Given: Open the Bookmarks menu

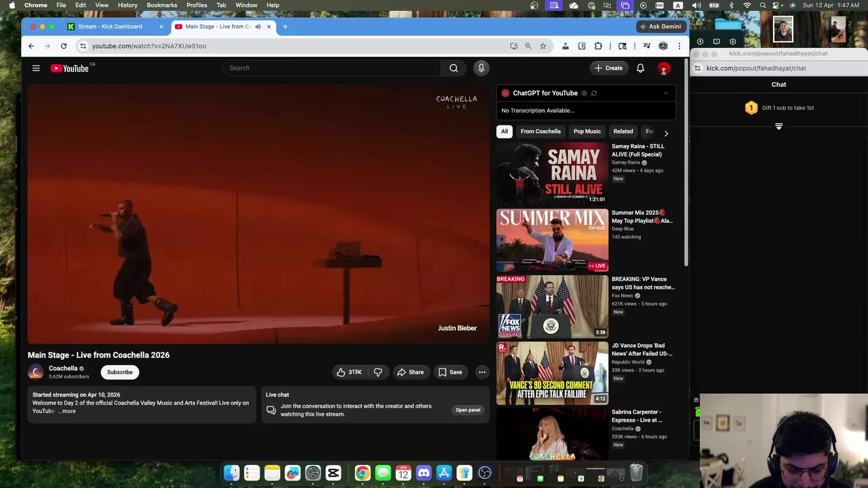Looking at the screenshot, I should (161, 5).
